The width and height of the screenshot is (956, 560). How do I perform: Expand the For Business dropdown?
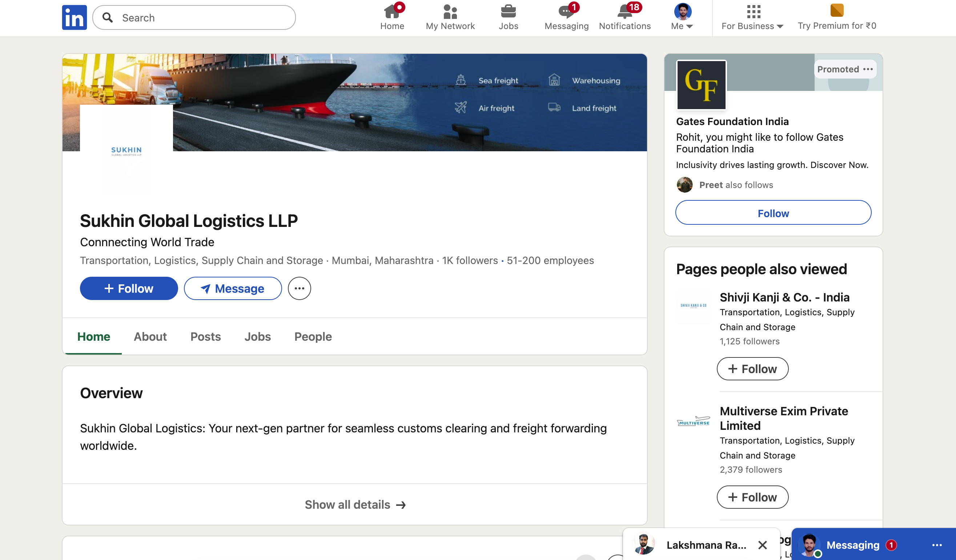tap(752, 17)
